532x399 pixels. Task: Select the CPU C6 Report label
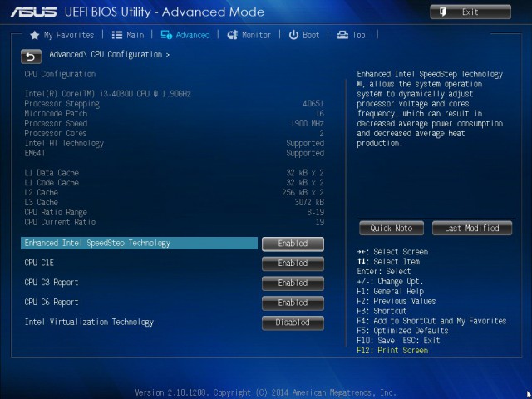(52, 303)
